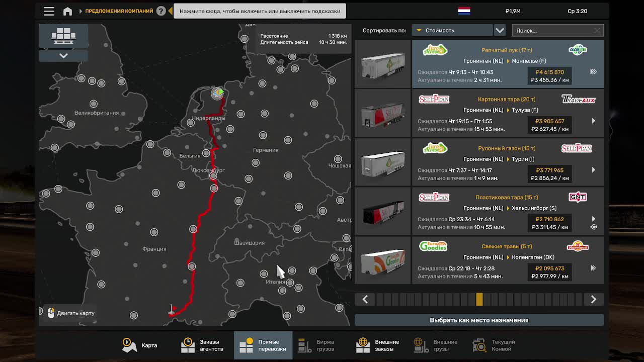Open the hamburger main menu
The image size is (644, 362).
(49, 11)
